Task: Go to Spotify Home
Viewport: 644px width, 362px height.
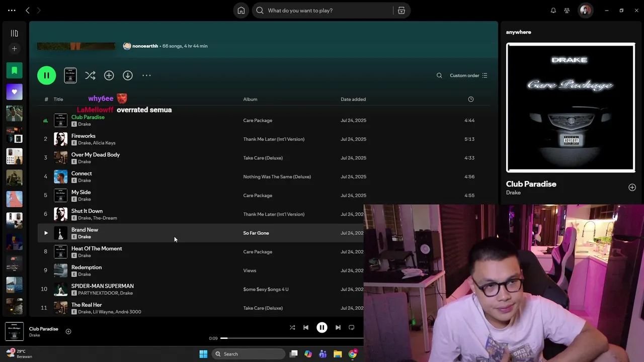Action: coord(241,11)
